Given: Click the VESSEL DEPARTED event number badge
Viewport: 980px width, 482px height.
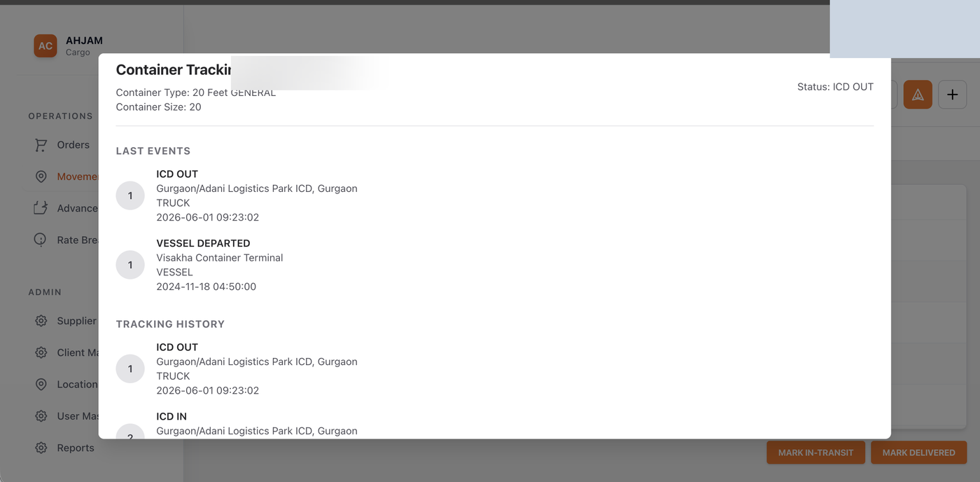Looking at the screenshot, I should [130, 265].
